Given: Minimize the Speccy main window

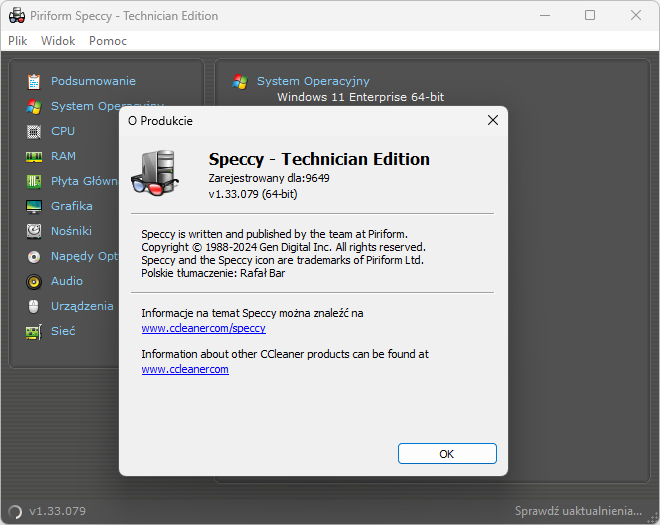Looking at the screenshot, I should 545,16.
